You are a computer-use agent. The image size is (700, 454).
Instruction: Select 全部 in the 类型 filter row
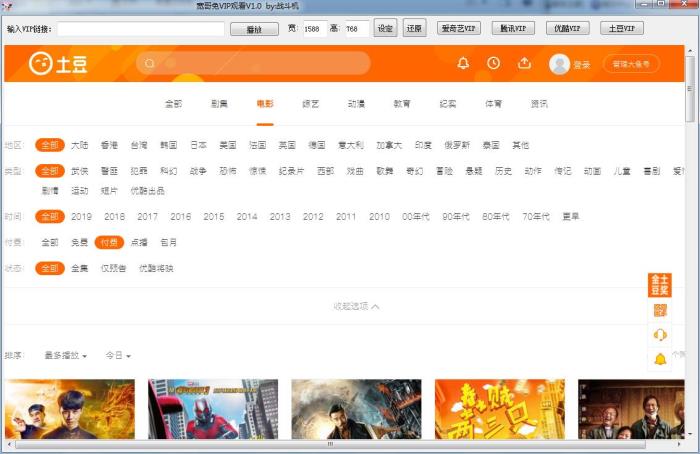pyautogui.click(x=50, y=171)
